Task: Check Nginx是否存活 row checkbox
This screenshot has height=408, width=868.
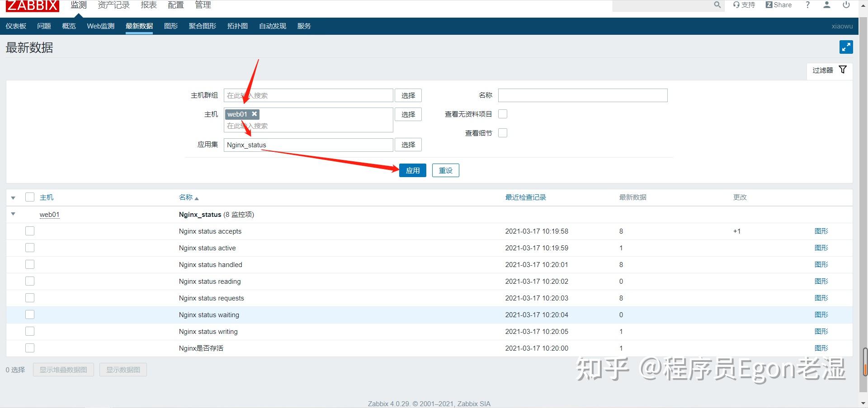Action: pyautogui.click(x=30, y=348)
